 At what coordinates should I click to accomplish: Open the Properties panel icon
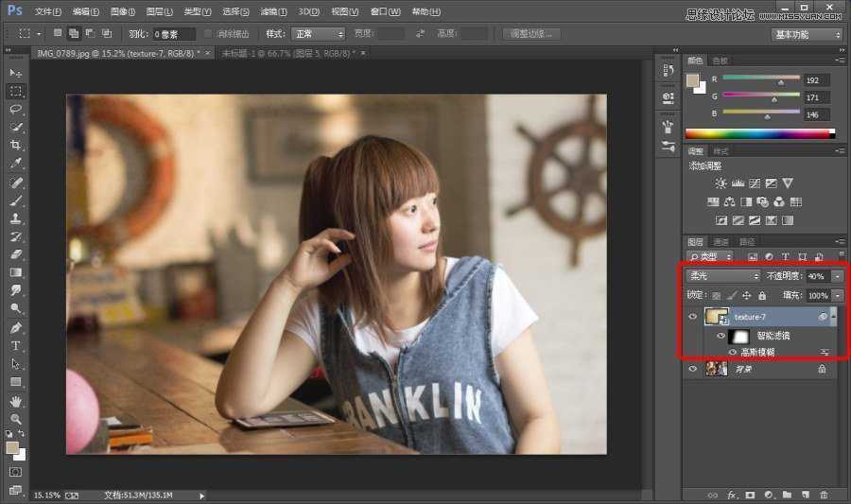point(669,97)
